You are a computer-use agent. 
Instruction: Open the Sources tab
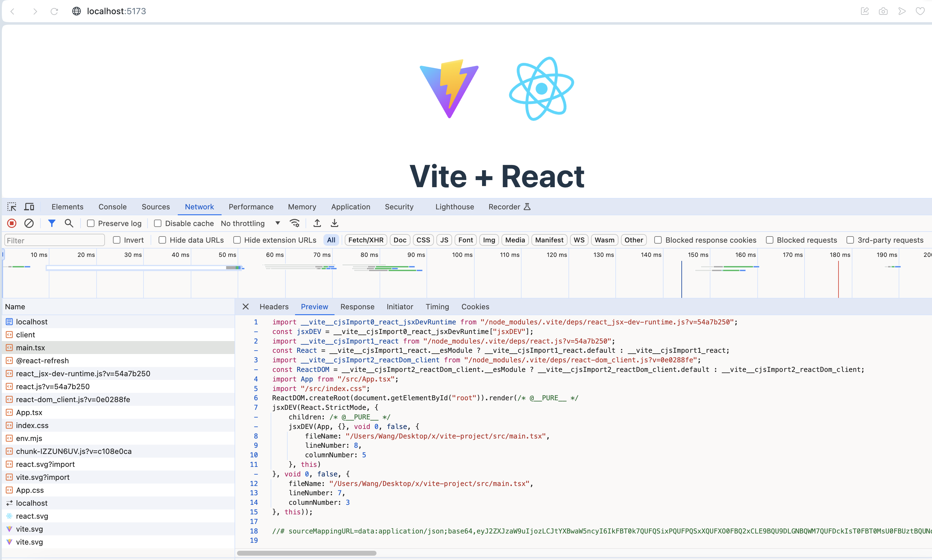(156, 207)
